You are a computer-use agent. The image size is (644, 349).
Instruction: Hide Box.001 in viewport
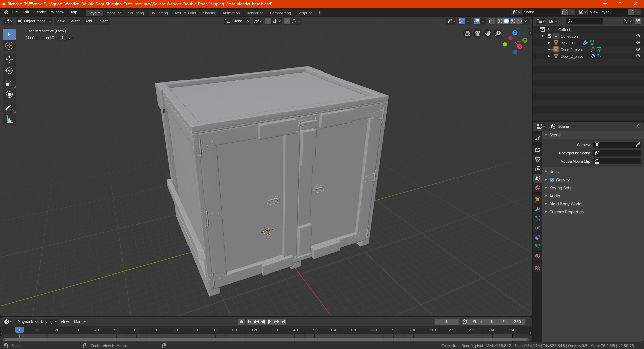pyautogui.click(x=638, y=43)
